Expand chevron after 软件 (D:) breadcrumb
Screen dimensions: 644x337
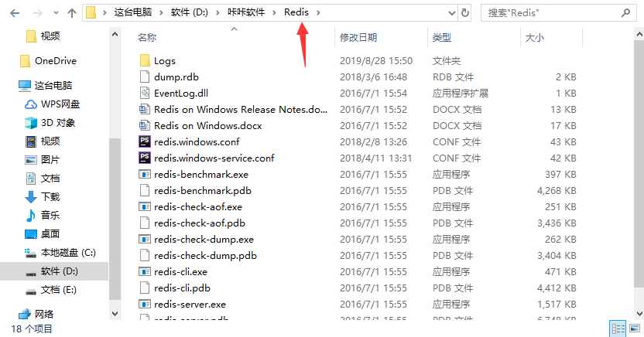pos(218,12)
